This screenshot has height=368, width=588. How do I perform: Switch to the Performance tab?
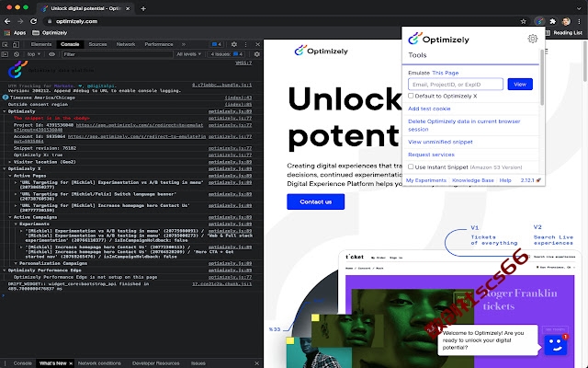[x=159, y=44]
